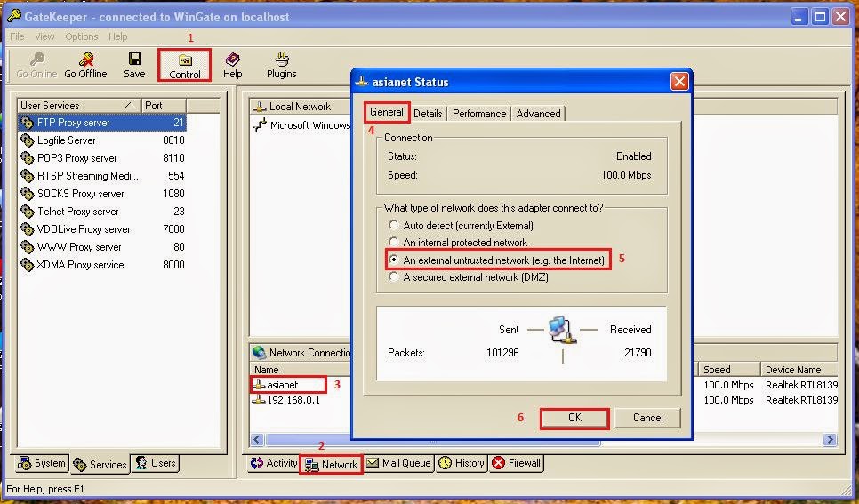
Task: Open the View menu
Action: [x=45, y=36]
